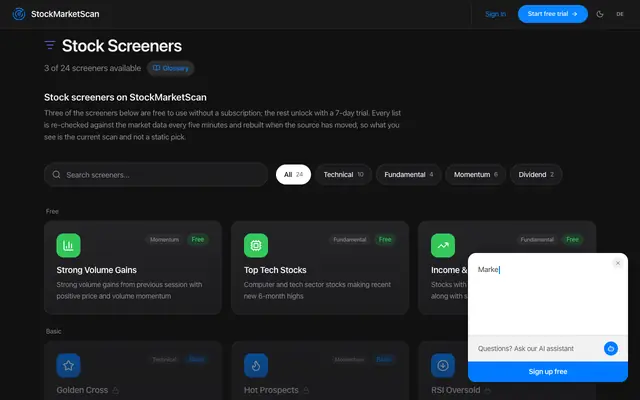Click the Free section label
This screenshot has height=400, width=640.
pyautogui.click(x=52, y=211)
